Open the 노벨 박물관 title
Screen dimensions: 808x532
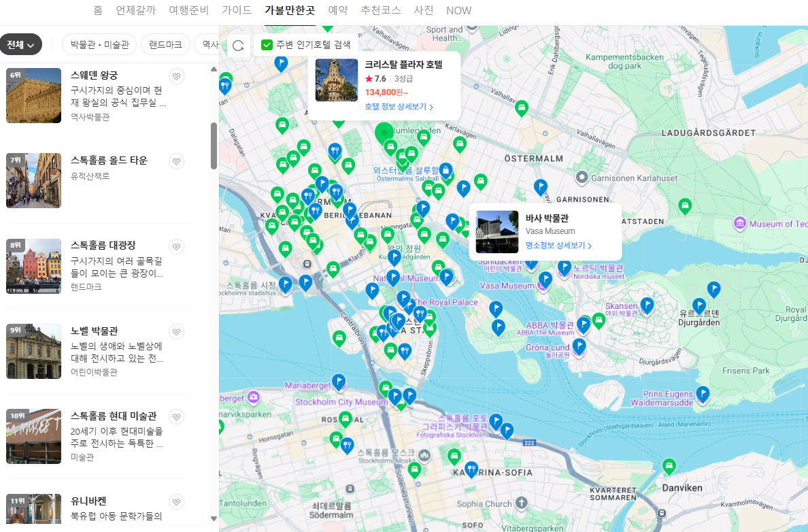coord(95,331)
